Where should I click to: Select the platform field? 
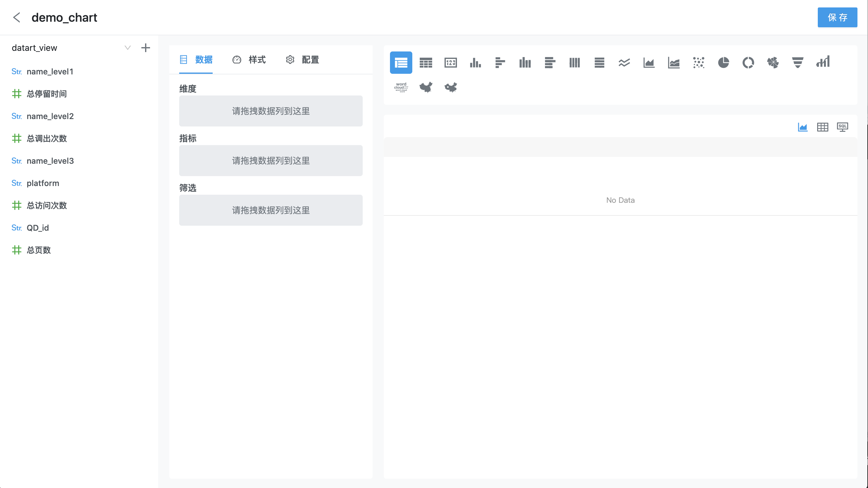click(x=43, y=183)
